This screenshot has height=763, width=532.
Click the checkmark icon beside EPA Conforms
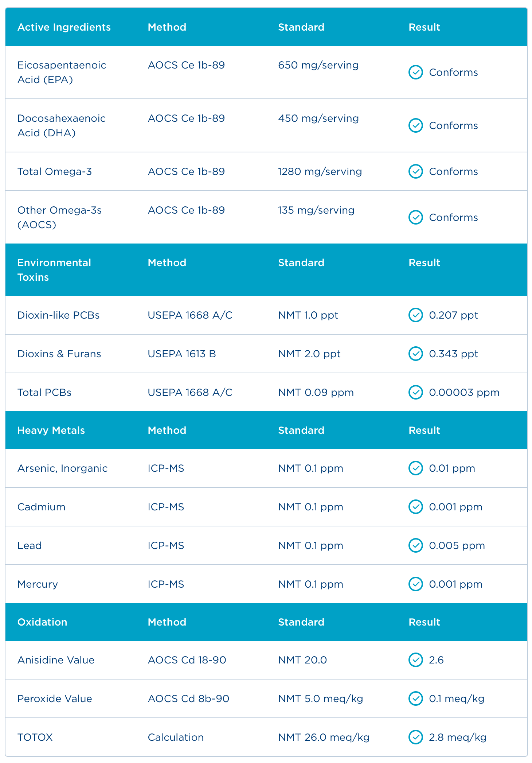coord(415,72)
